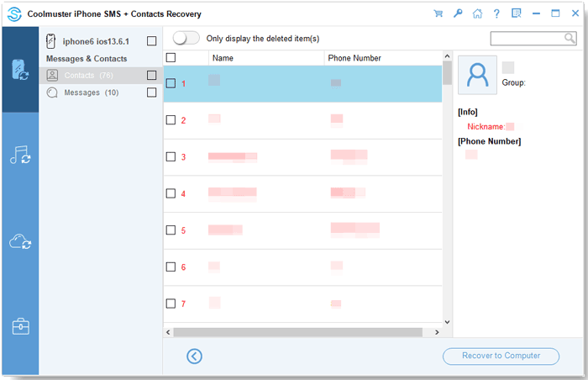
Task: Open the toolbox sidebar icon
Action: point(20,326)
